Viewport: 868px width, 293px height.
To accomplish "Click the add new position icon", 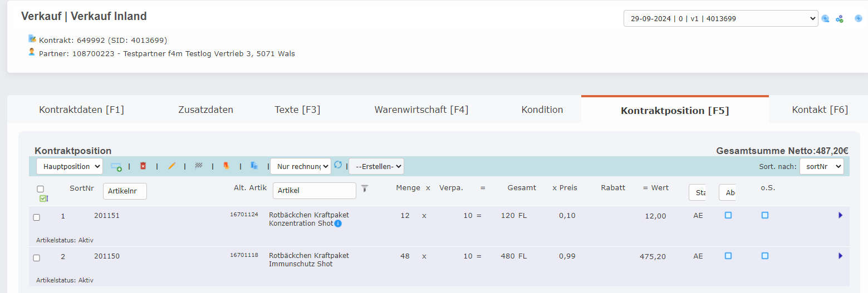I will click(116, 166).
